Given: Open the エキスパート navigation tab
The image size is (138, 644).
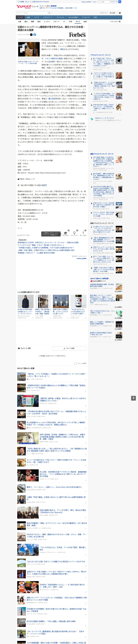Looking at the screenshot, I should [48, 17].
